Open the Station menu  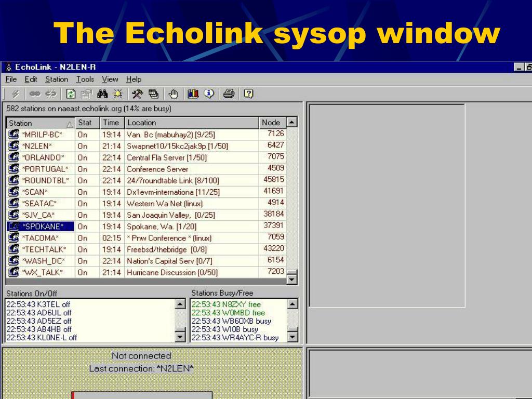57,79
